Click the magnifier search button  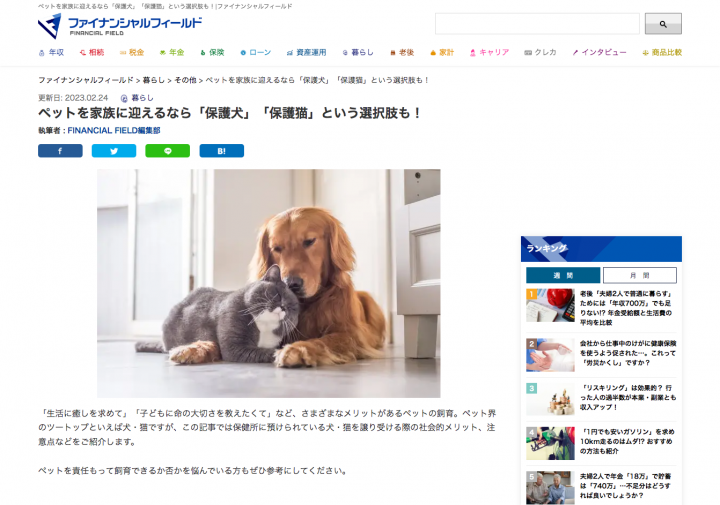(x=663, y=24)
